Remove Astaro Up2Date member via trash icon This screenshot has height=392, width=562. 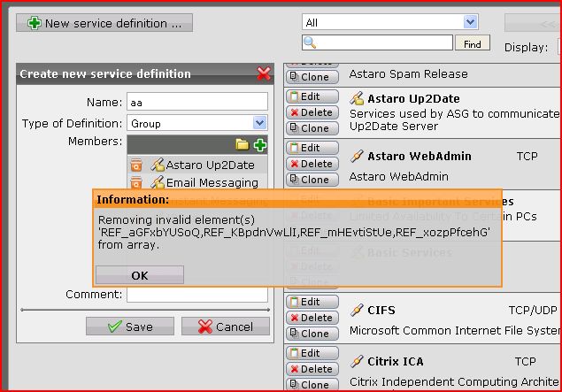136,165
